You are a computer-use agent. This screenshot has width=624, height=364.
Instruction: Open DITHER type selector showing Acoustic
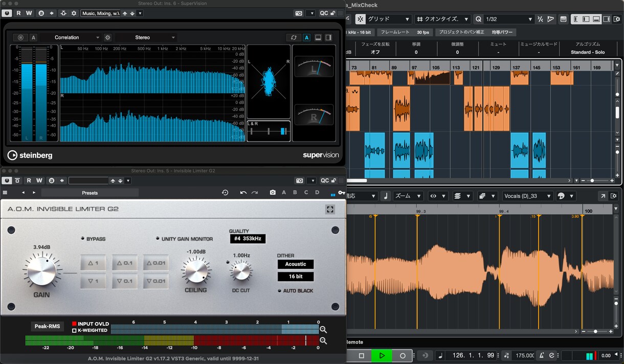click(x=296, y=264)
